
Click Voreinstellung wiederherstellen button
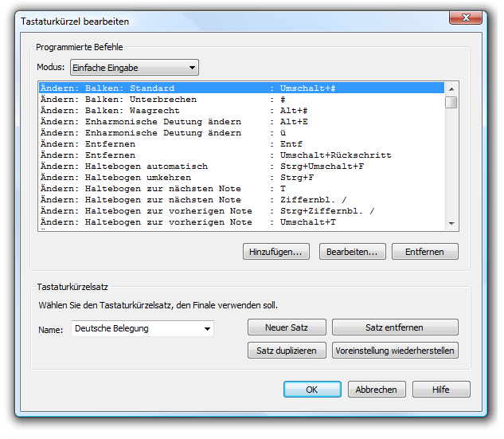(x=395, y=351)
